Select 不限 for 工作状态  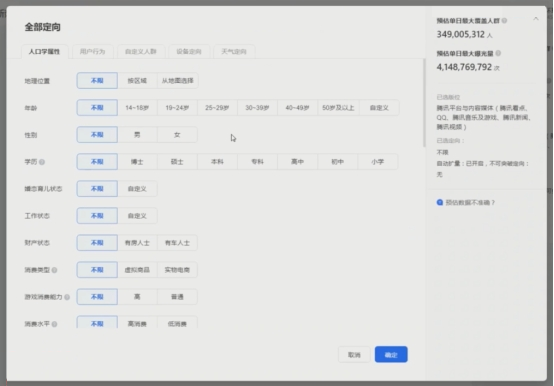coord(97,216)
